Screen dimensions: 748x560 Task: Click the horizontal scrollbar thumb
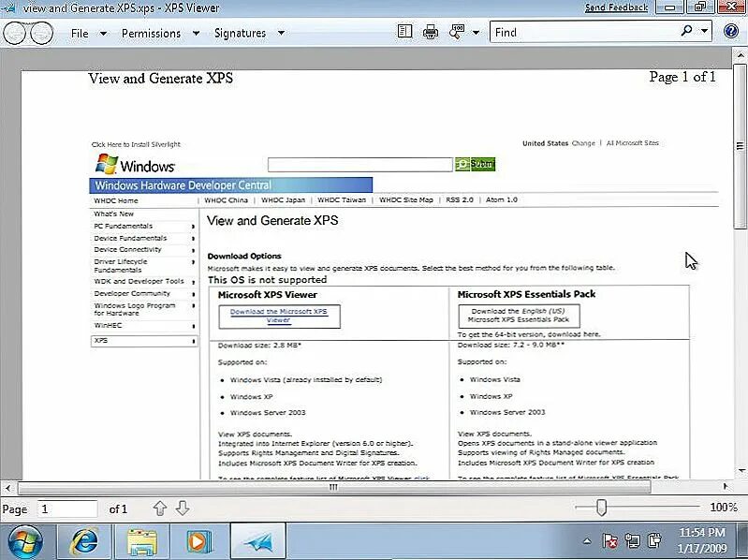(334, 487)
